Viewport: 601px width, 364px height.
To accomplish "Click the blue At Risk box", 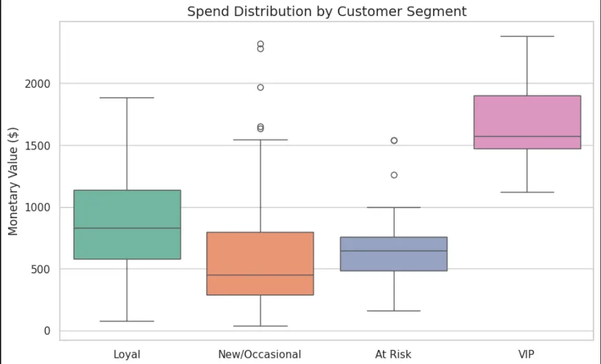I will [394, 254].
